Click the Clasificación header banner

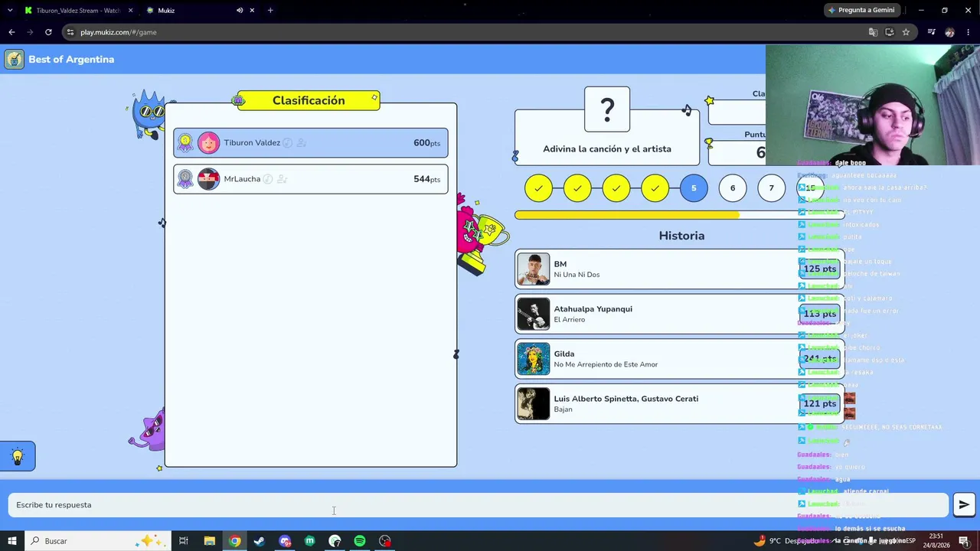309,100
